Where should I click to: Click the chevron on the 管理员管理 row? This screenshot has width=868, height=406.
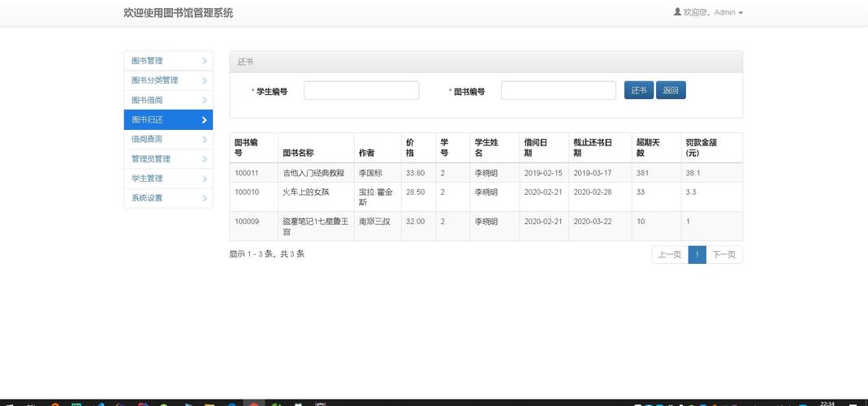[205, 159]
